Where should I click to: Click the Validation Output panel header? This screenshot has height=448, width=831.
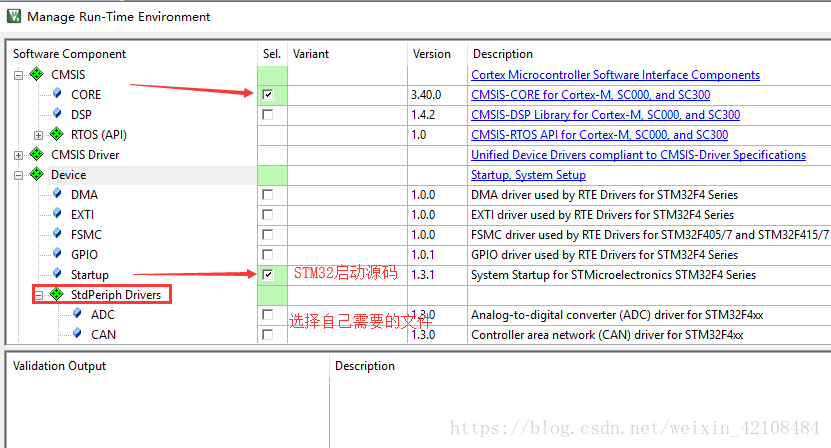pyautogui.click(x=59, y=366)
